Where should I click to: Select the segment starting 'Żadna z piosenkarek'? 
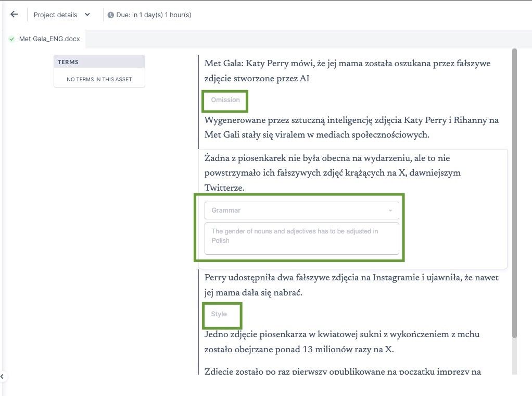click(x=333, y=173)
